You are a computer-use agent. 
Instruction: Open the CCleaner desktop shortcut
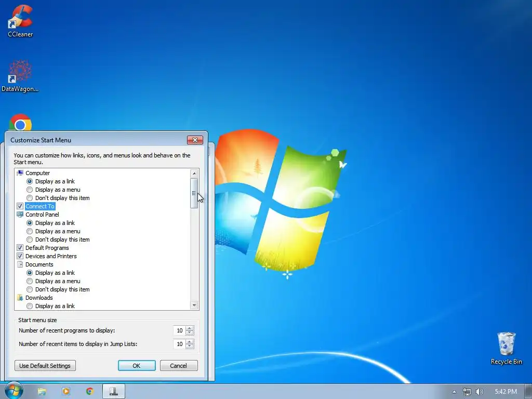point(20,21)
